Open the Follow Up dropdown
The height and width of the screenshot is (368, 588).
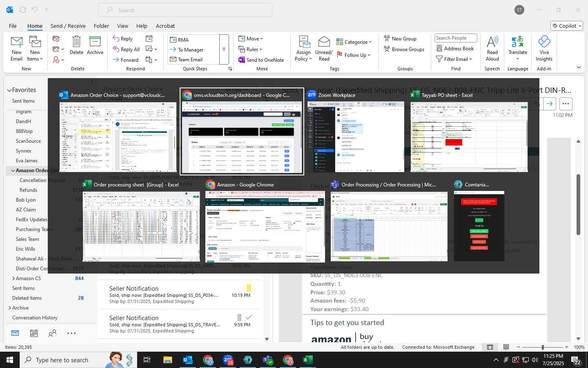(x=354, y=55)
